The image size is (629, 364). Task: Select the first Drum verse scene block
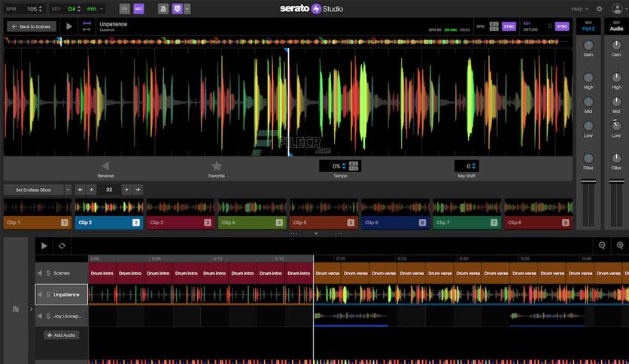point(327,274)
